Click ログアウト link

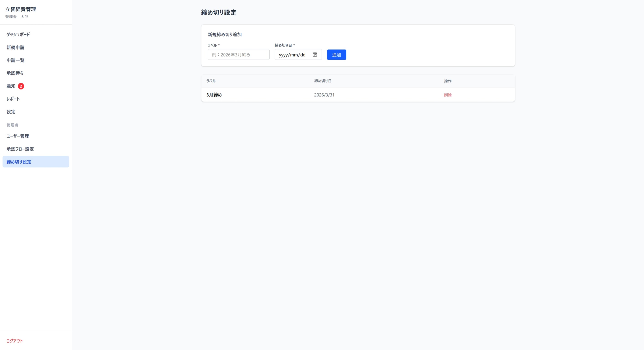(15, 341)
